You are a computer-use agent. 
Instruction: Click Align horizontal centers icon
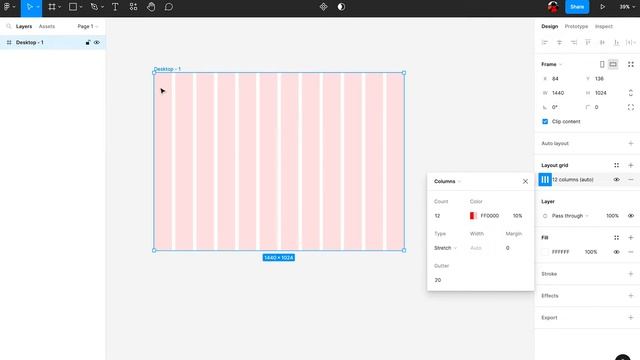(559, 42)
